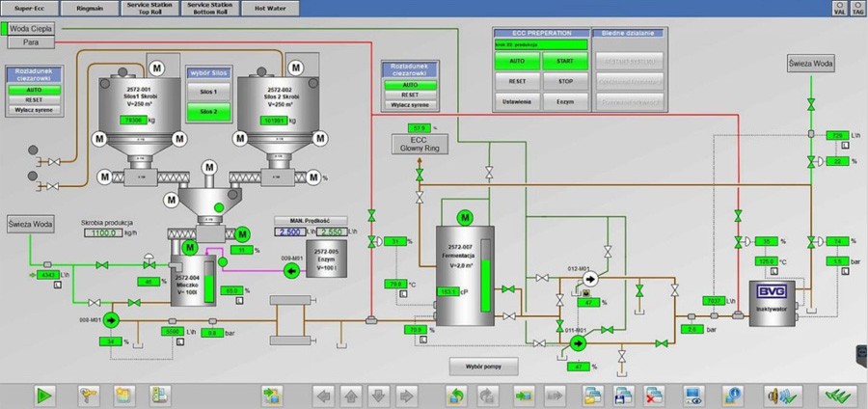Click the floppy disk save icon
Screen dimensions: 868x409
(624, 396)
